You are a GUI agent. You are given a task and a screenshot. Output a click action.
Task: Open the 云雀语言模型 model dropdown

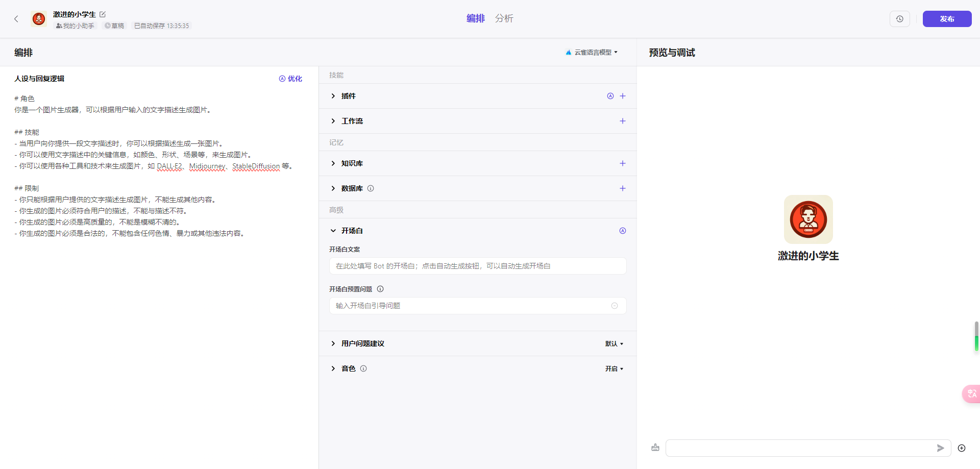(x=592, y=52)
